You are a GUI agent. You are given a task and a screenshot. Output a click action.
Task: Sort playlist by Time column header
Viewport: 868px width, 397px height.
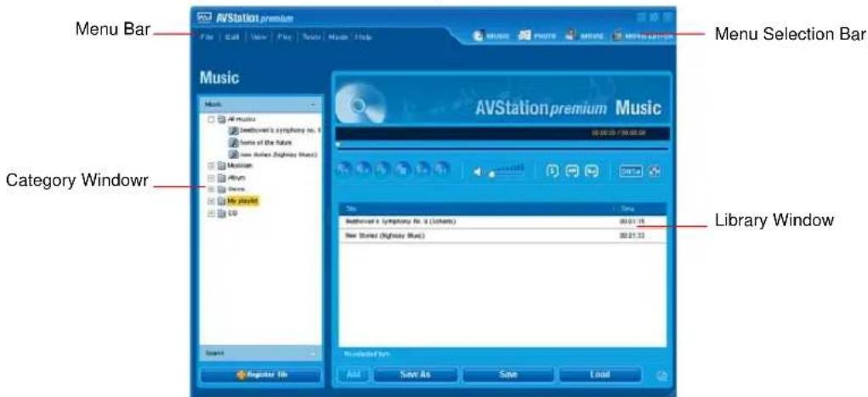click(x=639, y=209)
